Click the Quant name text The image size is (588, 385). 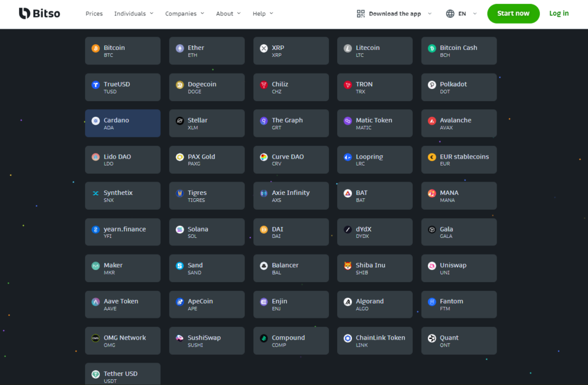click(449, 337)
